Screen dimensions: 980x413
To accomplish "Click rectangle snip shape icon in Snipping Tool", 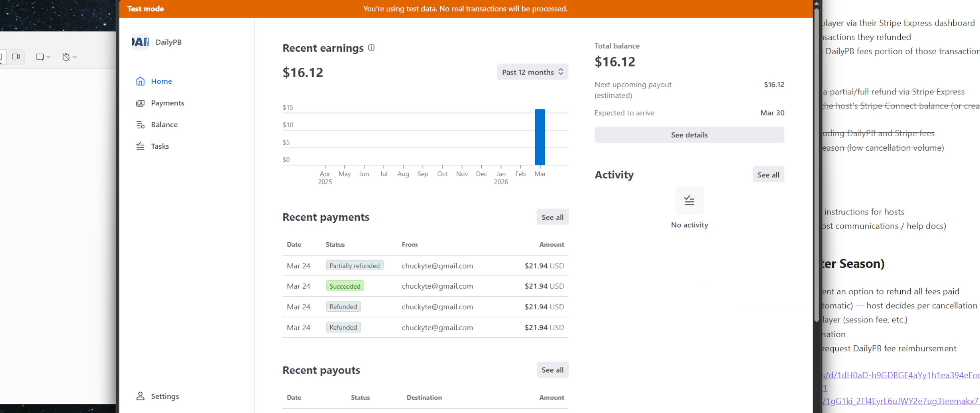I will (40, 57).
